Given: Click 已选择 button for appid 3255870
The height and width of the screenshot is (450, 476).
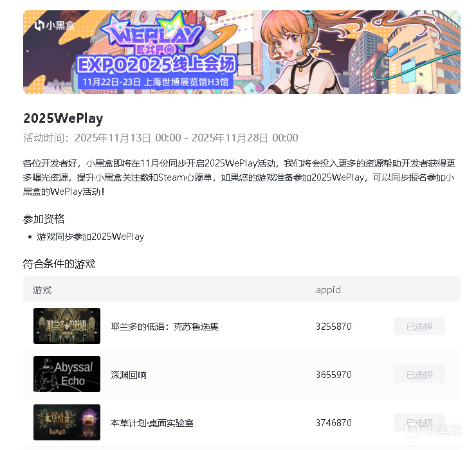Looking at the screenshot, I should click(419, 326).
